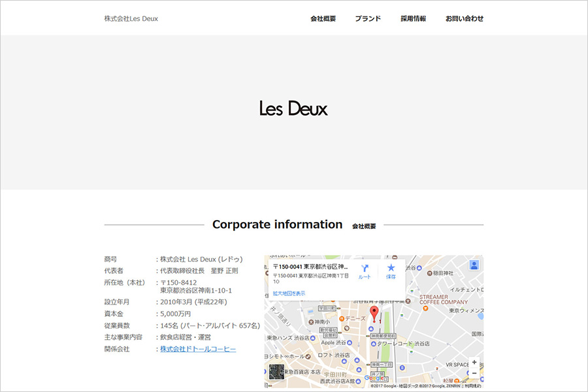Click the 神南小 school marker
Image resolution: width=588 pixels, height=392 pixels.
pyautogui.click(x=311, y=322)
